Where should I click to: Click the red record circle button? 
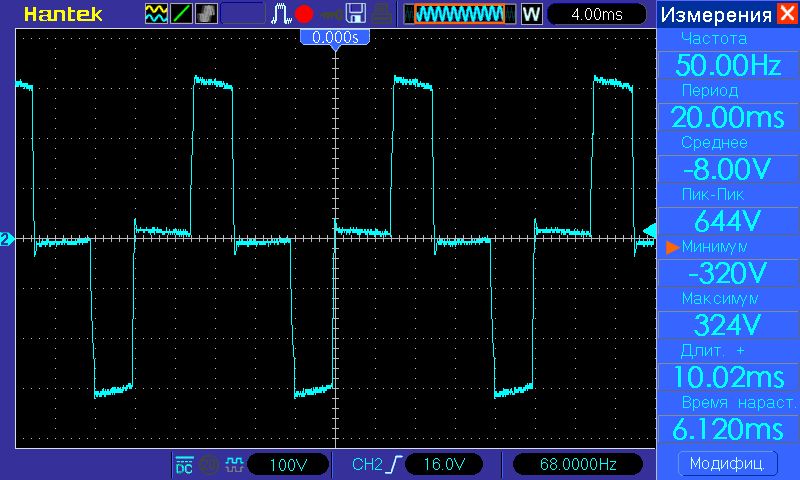point(304,14)
